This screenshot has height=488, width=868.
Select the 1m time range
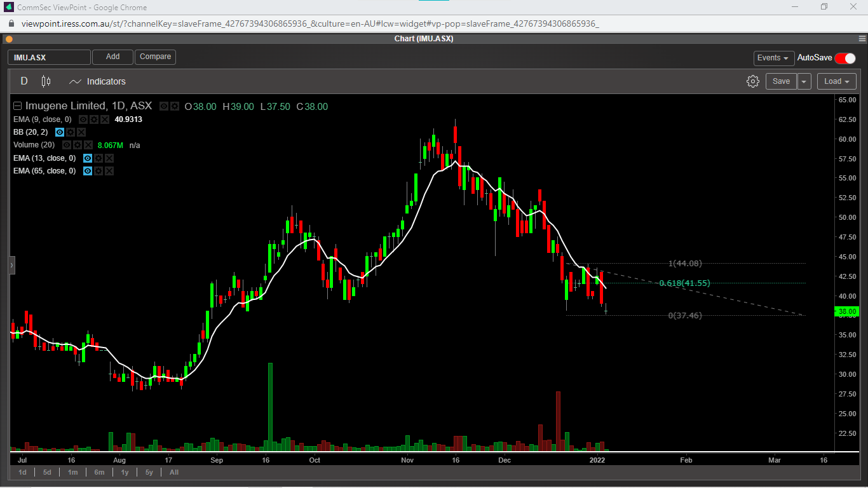(x=72, y=472)
